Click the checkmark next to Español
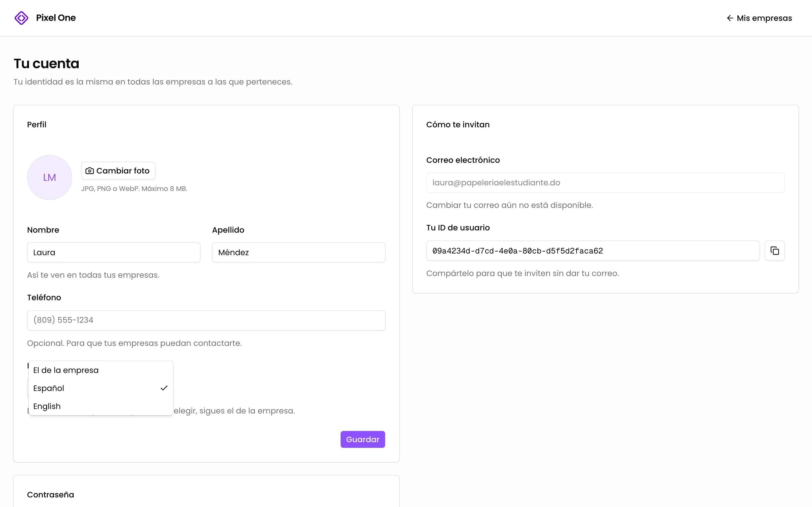Screen dimensions: 812x507 (x=164, y=388)
